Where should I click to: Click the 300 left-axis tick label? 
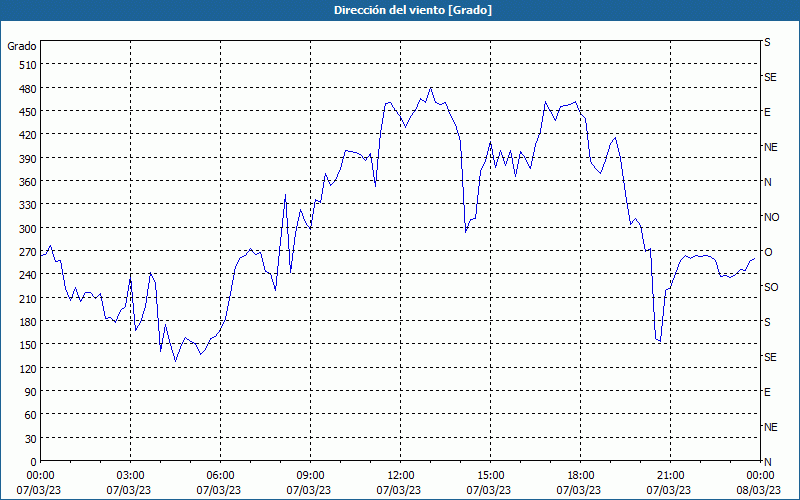[x=29, y=229]
